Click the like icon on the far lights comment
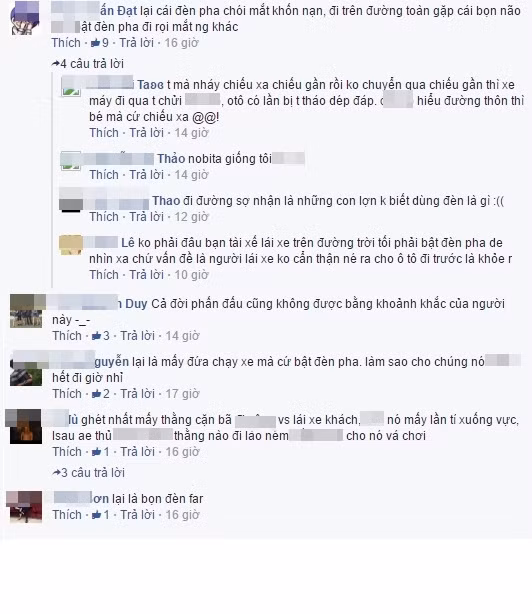 coord(96,515)
